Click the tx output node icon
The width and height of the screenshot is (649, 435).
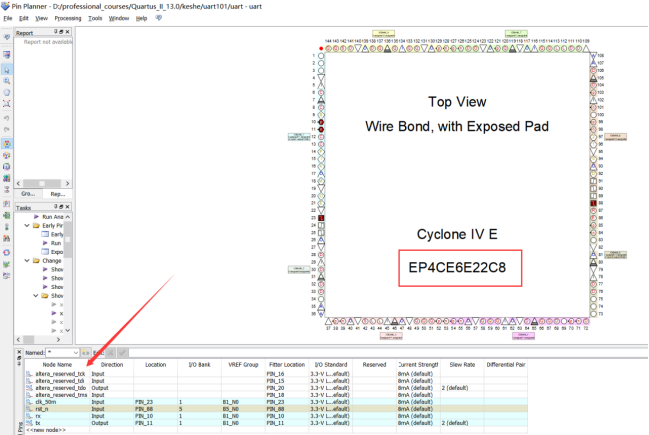pyautogui.click(x=29, y=423)
